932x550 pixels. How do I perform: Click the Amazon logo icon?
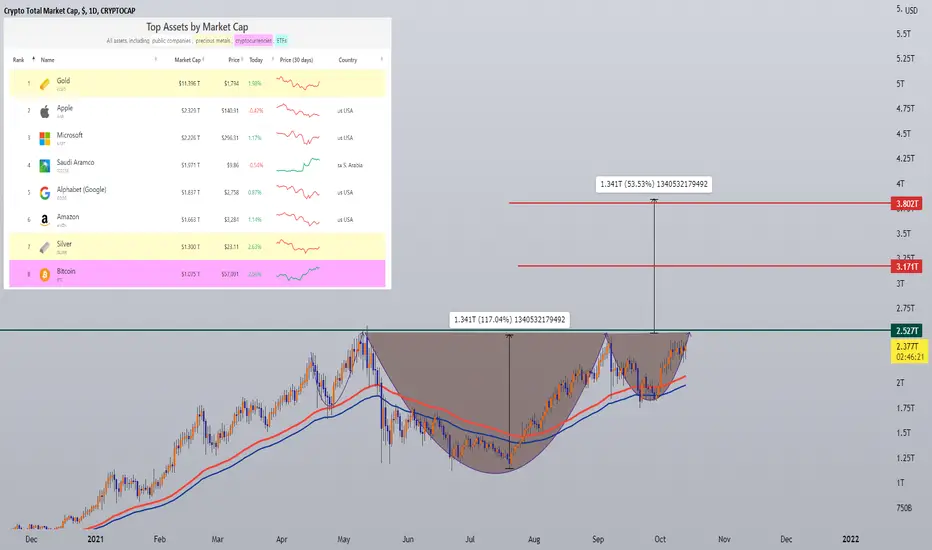[x=45, y=220]
